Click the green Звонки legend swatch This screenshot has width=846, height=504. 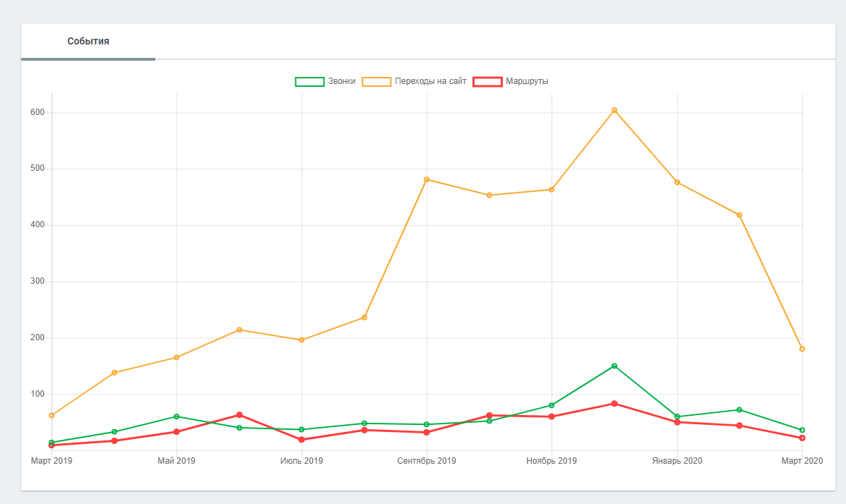pyautogui.click(x=309, y=81)
